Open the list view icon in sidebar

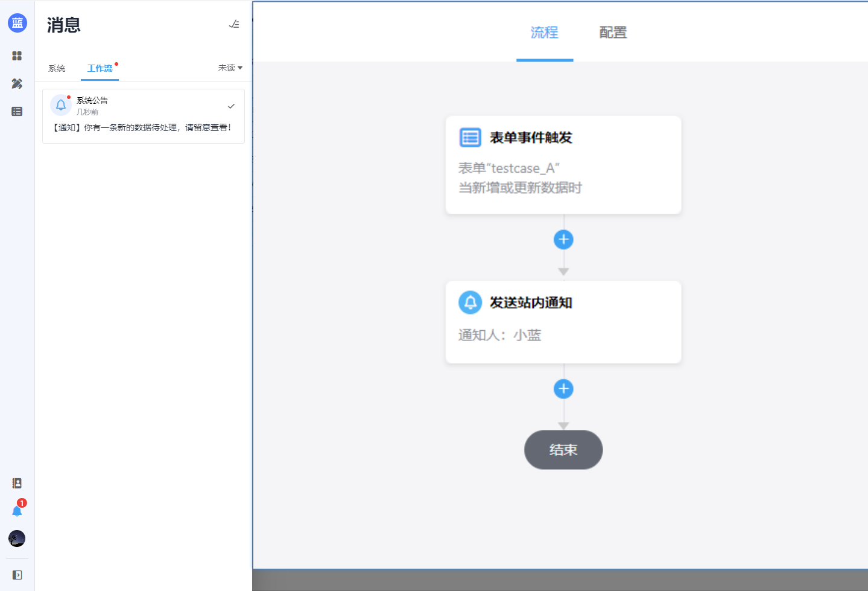(17, 112)
